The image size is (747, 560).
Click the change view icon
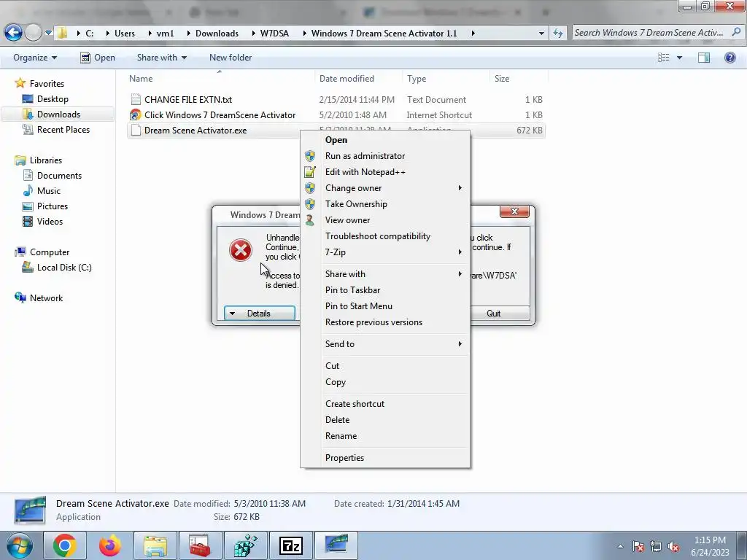(x=663, y=58)
